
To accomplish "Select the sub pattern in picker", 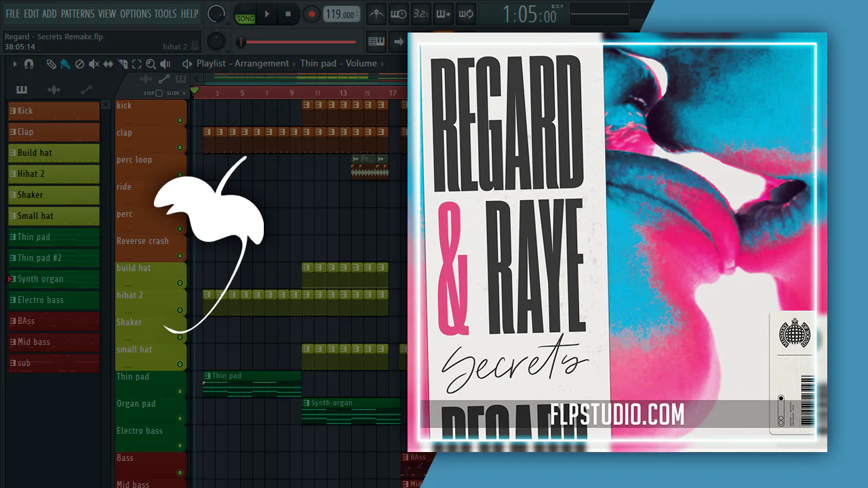I will (54, 363).
